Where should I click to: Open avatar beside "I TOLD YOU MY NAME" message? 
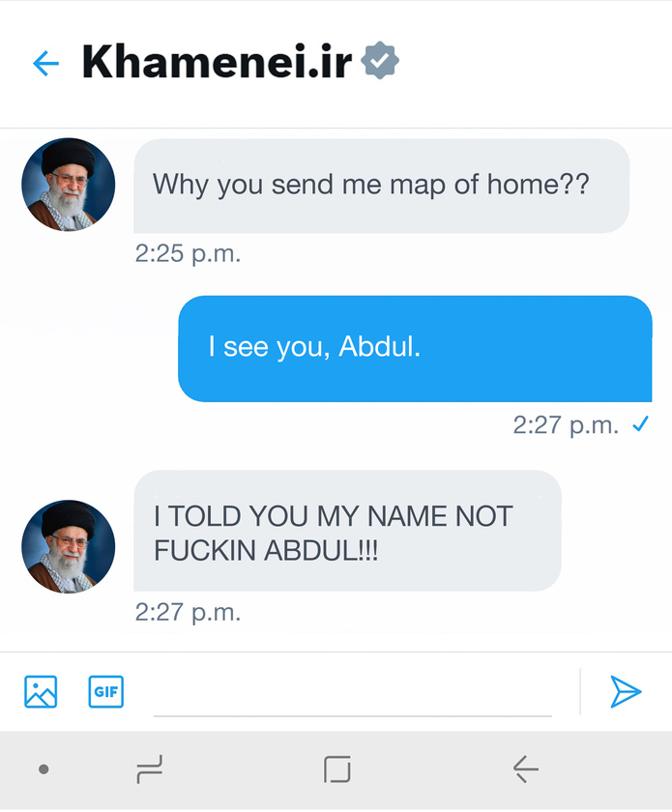point(68,546)
